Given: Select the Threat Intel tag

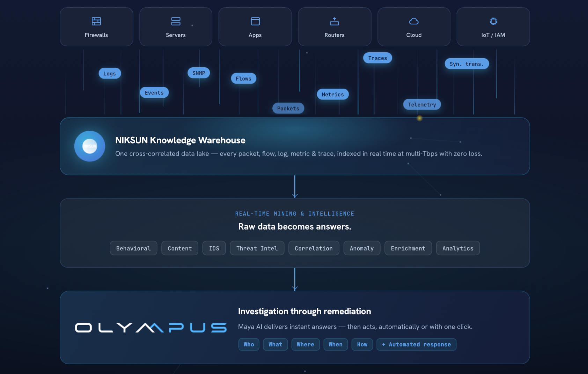Looking at the screenshot, I should pyautogui.click(x=257, y=248).
